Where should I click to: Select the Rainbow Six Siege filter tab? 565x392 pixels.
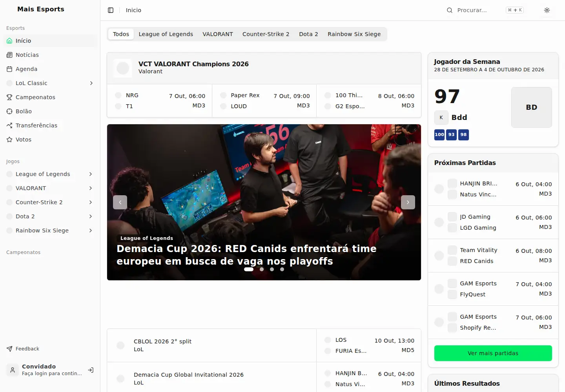(354, 34)
